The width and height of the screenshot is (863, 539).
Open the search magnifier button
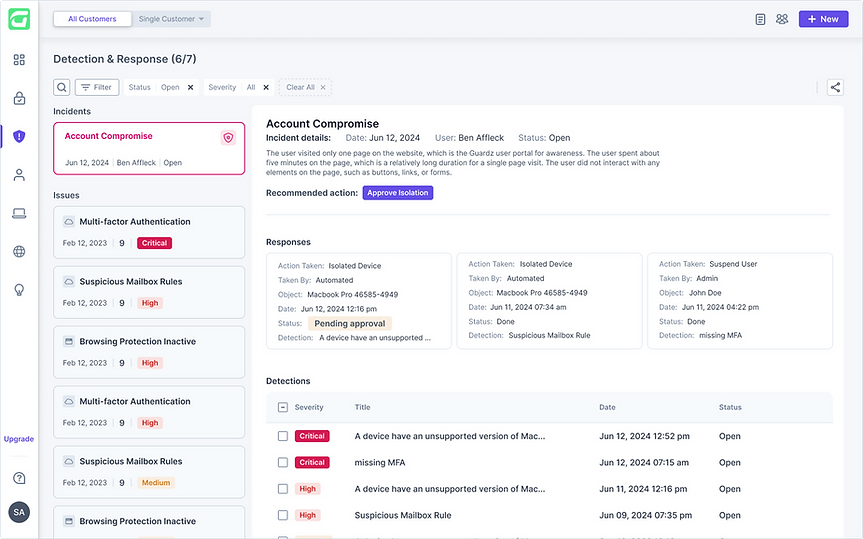(x=62, y=87)
